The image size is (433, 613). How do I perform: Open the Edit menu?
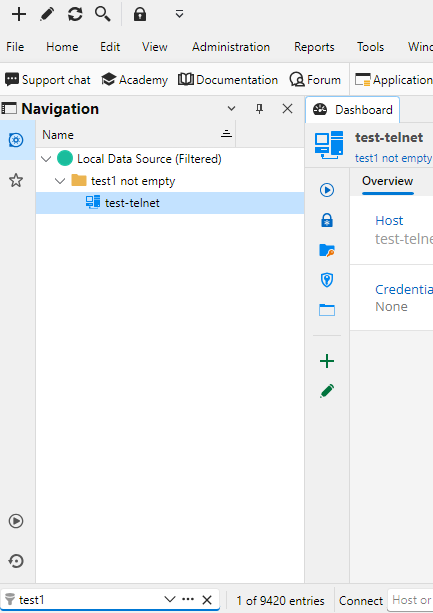point(110,47)
